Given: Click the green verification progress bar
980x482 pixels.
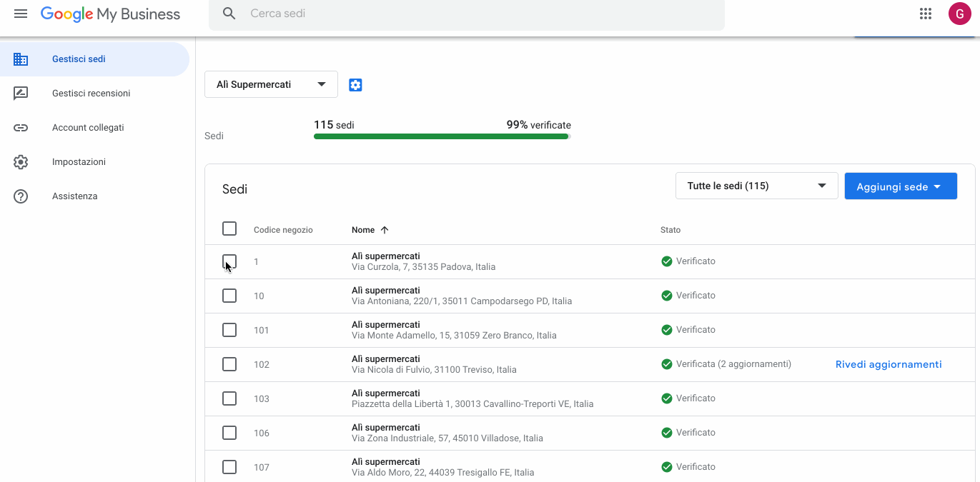Looking at the screenshot, I should point(442,136).
